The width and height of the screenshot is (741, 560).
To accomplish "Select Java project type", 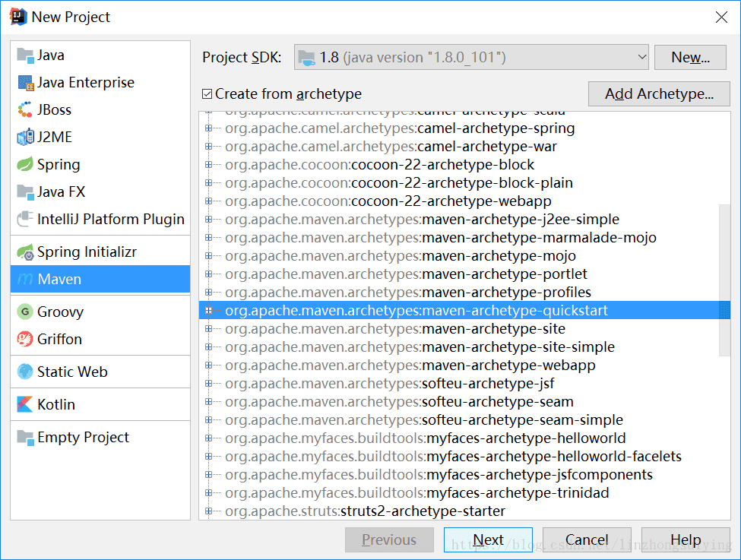I will tap(100, 55).
